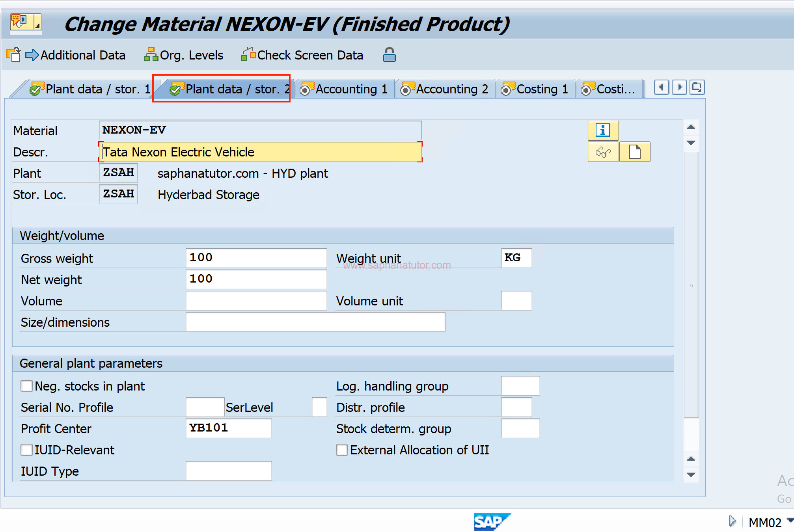Click top scroll-up arrow of vertical scrollbar
794x532 pixels.
pyautogui.click(x=691, y=127)
